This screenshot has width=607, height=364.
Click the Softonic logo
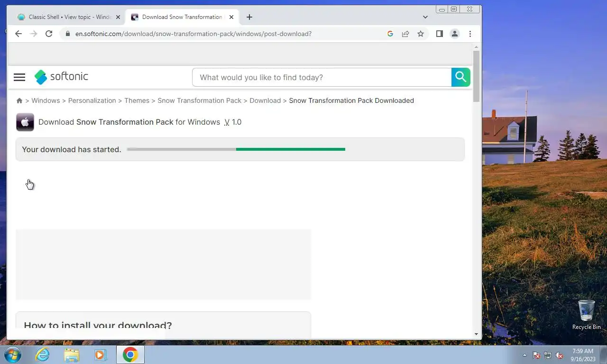point(61,77)
